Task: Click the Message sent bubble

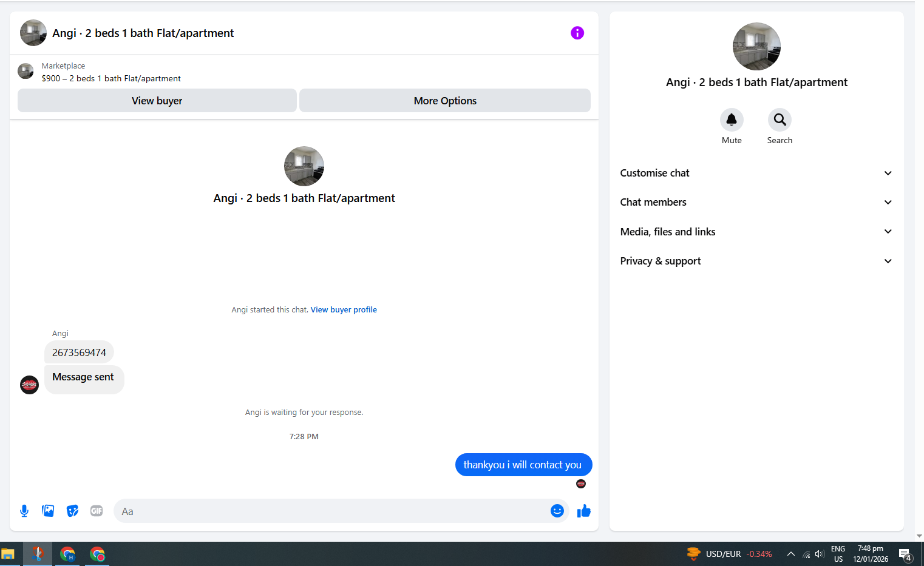Action: click(x=84, y=380)
